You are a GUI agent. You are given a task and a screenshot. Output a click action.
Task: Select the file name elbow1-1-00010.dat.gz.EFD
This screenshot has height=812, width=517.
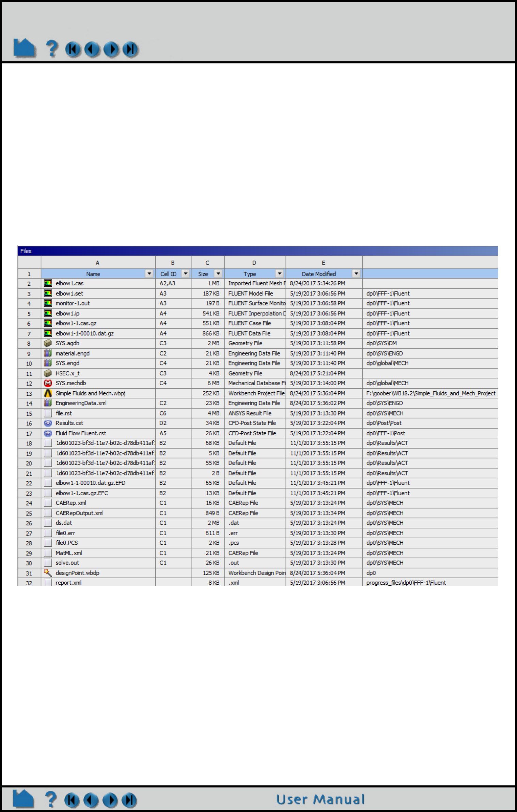click(91, 483)
